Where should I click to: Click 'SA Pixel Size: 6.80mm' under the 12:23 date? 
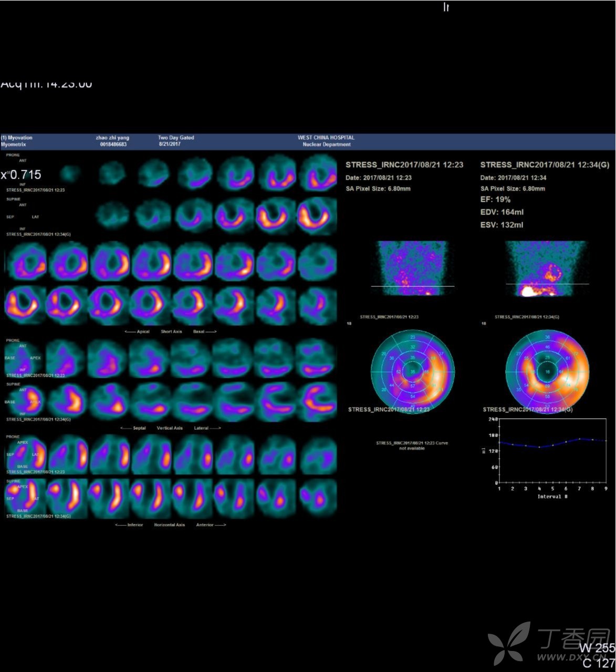coord(378,188)
